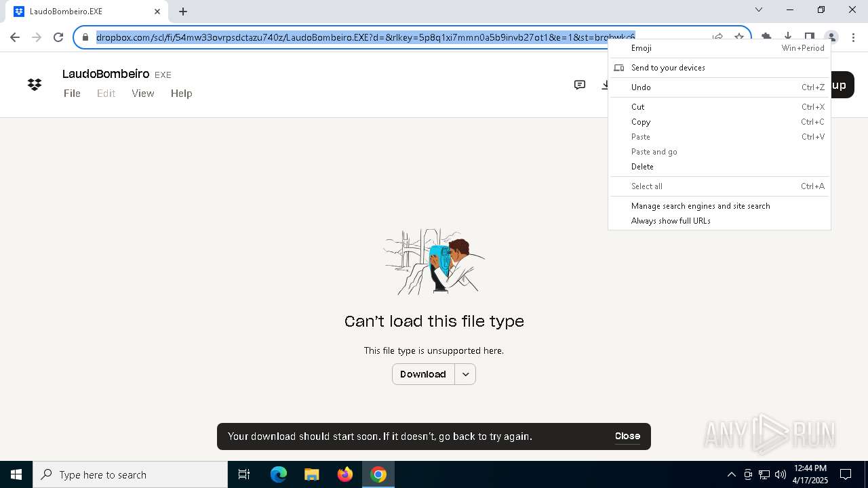Viewport: 868px width, 488px height.
Task: Launch Microsoft Edge from taskbar
Action: coord(279,474)
